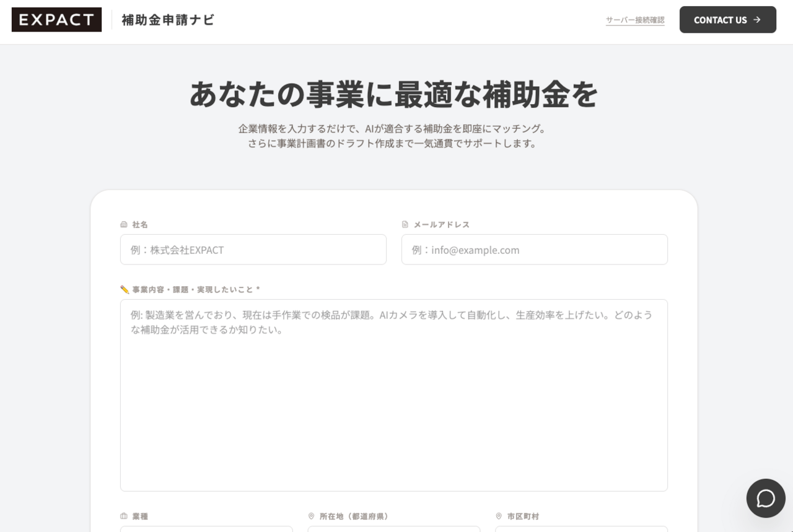Click the document icon beside メールアドレス label

click(405, 224)
